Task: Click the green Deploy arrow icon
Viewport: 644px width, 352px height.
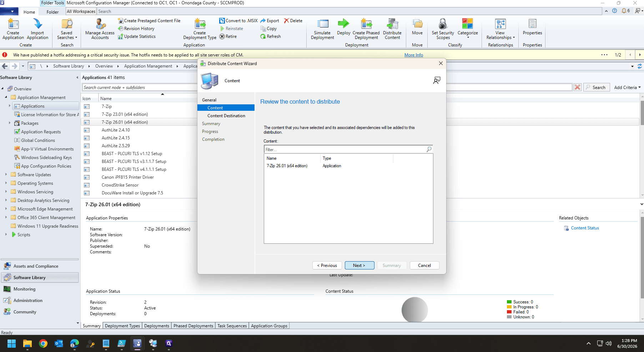Action: [343, 24]
